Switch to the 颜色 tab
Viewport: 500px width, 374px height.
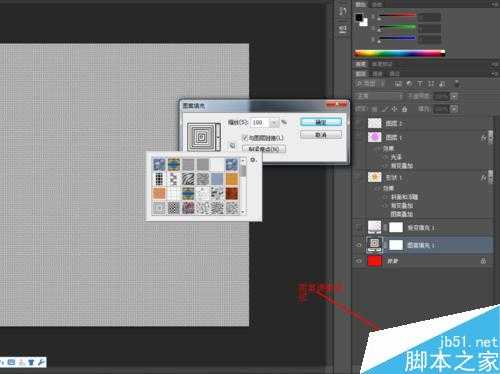pos(361,4)
